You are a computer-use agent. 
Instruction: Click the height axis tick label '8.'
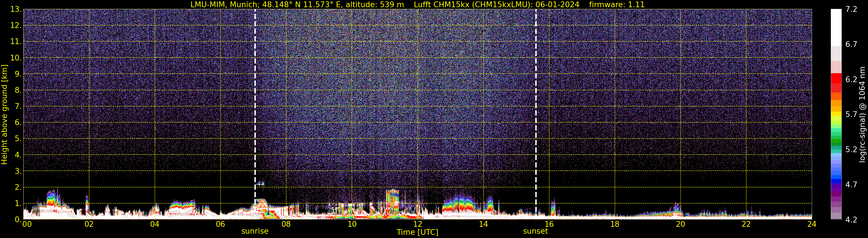pyautogui.click(x=18, y=90)
